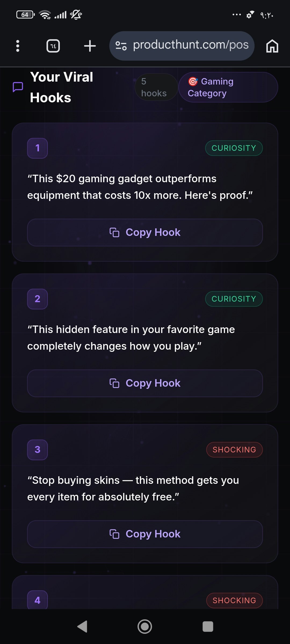The image size is (290, 644).
Task: Select the Gaming Category pill
Action: click(x=228, y=87)
